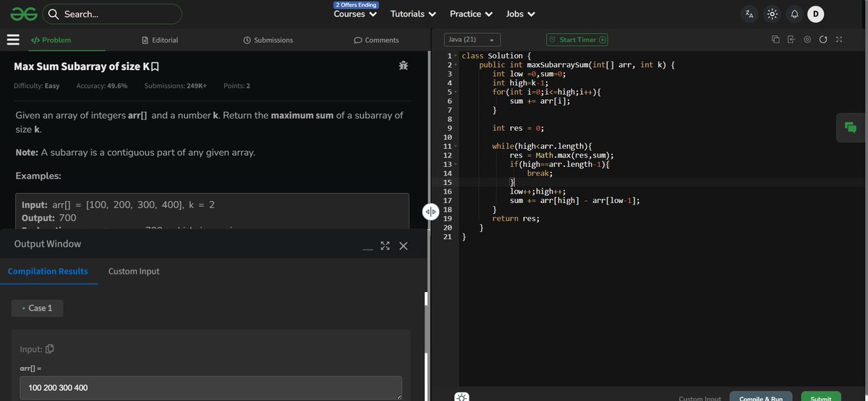Open the Comments tab
The width and height of the screenshot is (868, 401).
(x=376, y=40)
